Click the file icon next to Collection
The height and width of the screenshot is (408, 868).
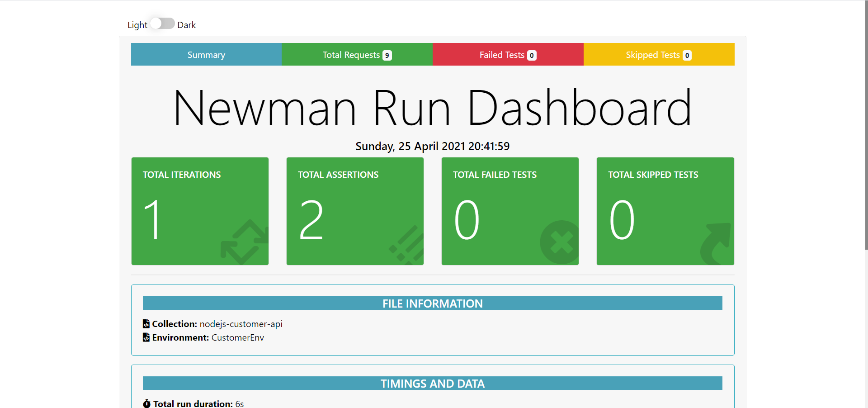(146, 323)
